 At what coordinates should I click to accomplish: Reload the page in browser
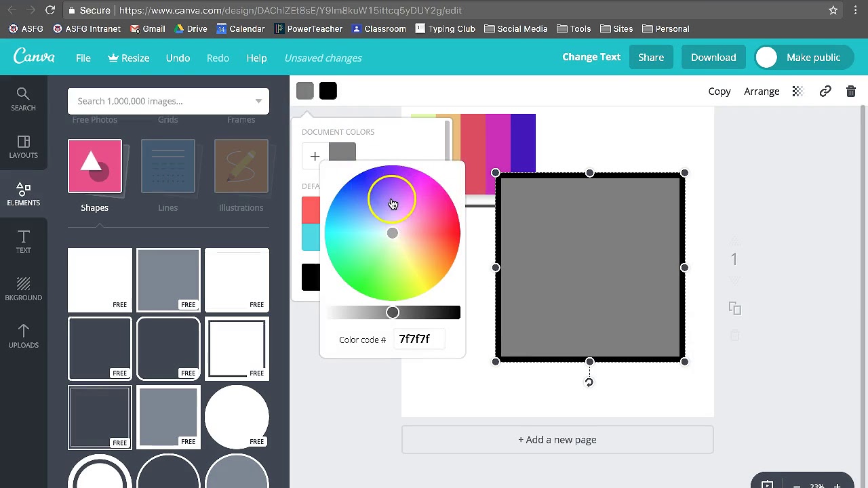[x=50, y=10]
